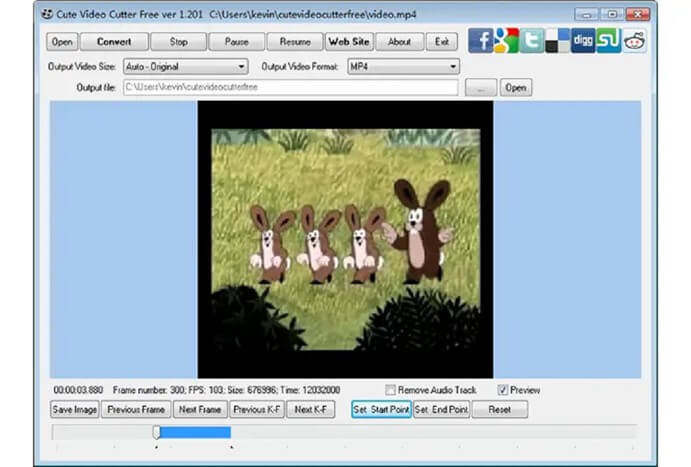The width and height of the screenshot is (691, 467).
Task: Visit the Web Site button
Action: click(x=349, y=42)
